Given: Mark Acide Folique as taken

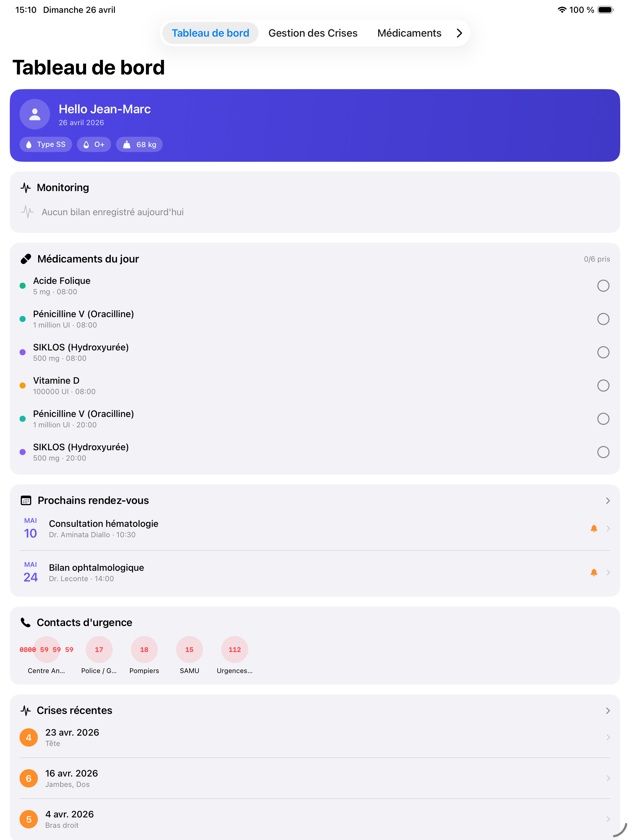Looking at the screenshot, I should point(603,286).
